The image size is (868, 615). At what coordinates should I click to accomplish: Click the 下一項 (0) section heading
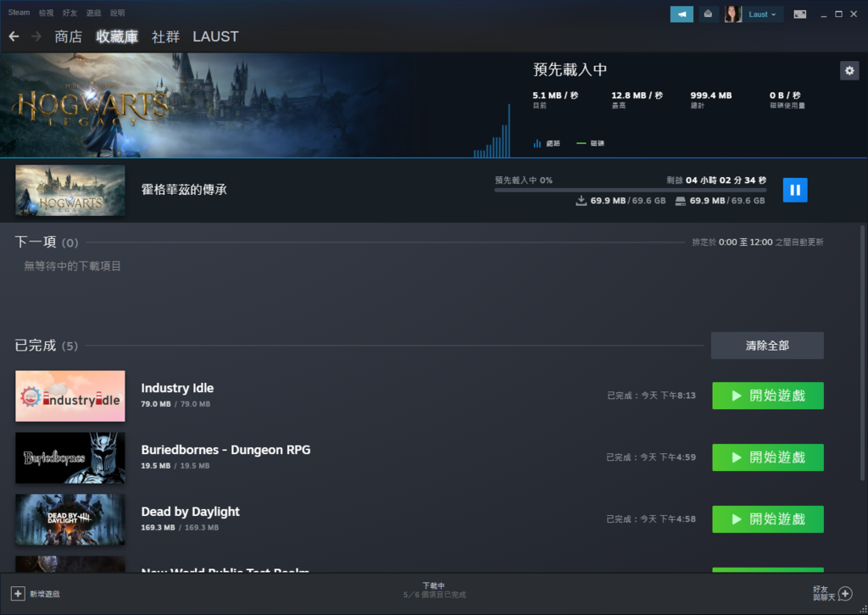point(47,242)
